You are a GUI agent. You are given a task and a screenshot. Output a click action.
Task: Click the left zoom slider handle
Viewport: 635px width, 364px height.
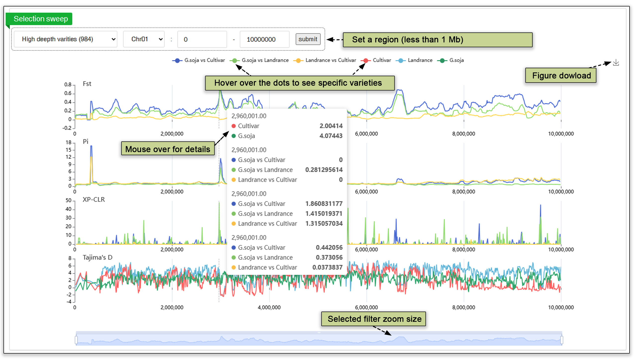[76, 340]
